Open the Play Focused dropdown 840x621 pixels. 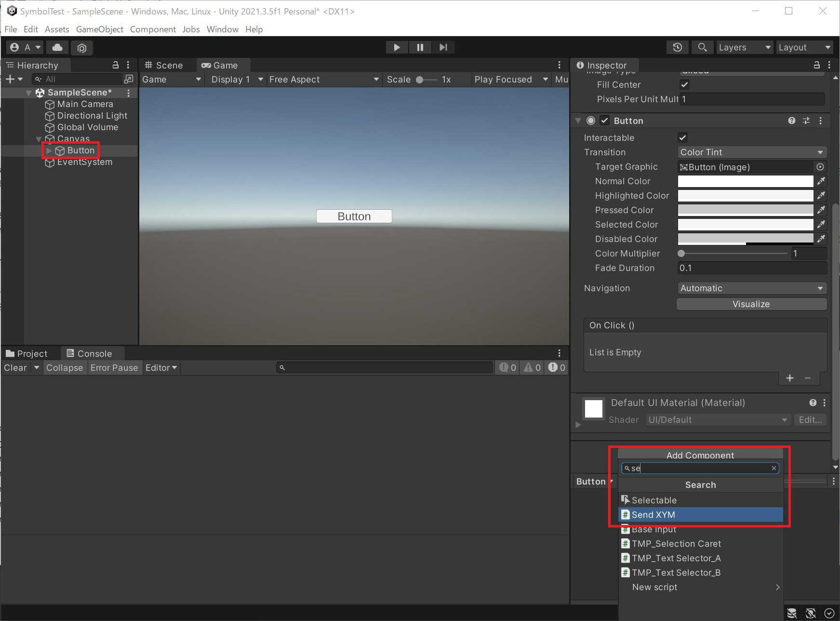[511, 80]
